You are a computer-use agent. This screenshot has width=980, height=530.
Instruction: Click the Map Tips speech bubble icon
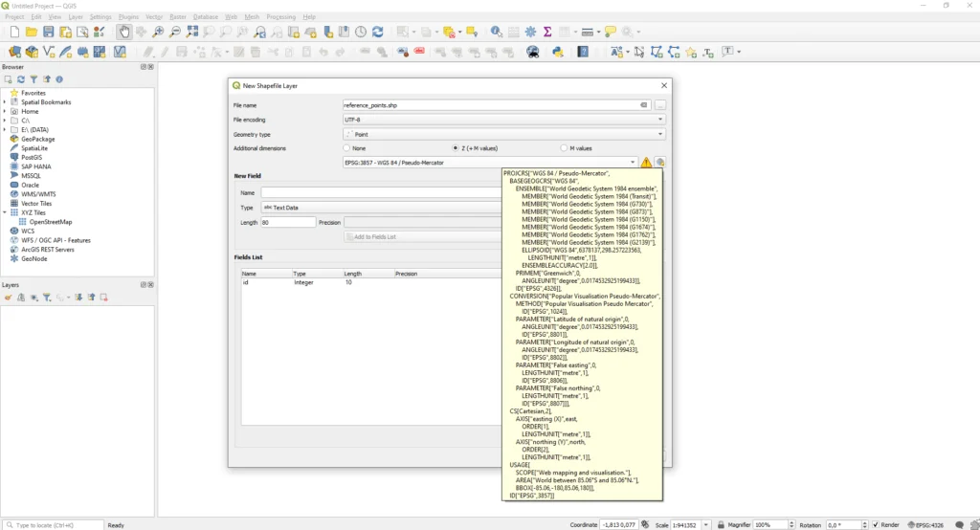[x=610, y=32]
